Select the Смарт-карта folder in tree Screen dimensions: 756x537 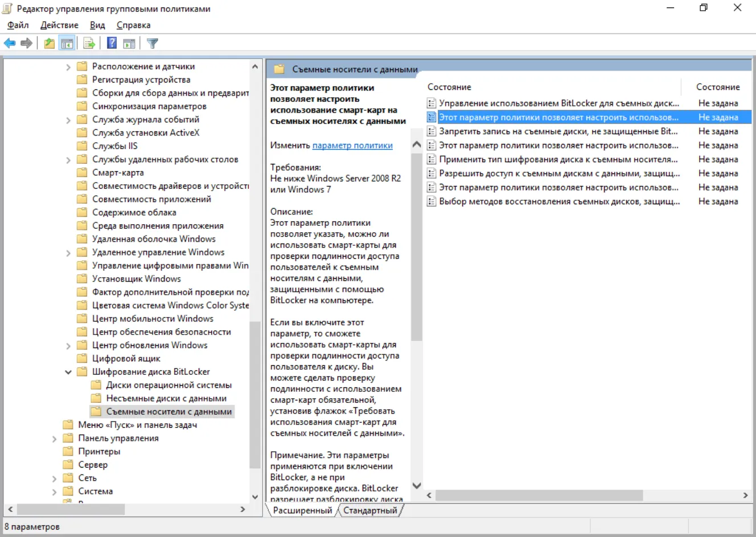click(118, 173)
